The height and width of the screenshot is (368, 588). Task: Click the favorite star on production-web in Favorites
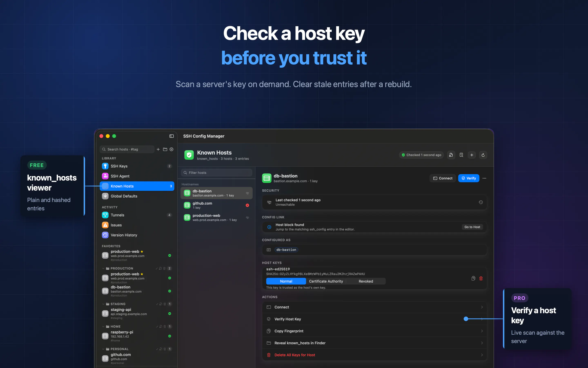142,251
